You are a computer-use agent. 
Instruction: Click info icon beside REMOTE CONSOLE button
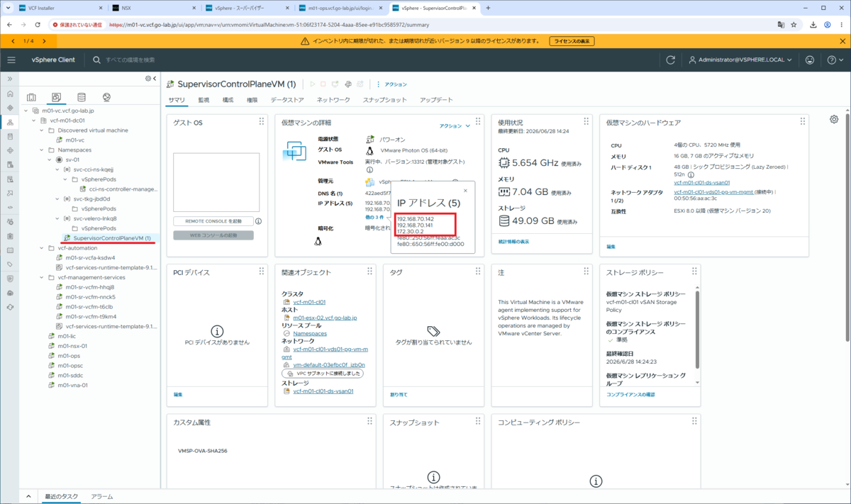click(x=258, y=221)
